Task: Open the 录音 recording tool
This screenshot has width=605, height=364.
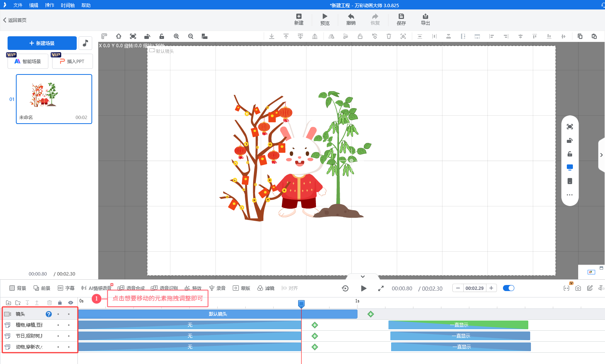Action: pyautogui.click(x=218, y=288)
